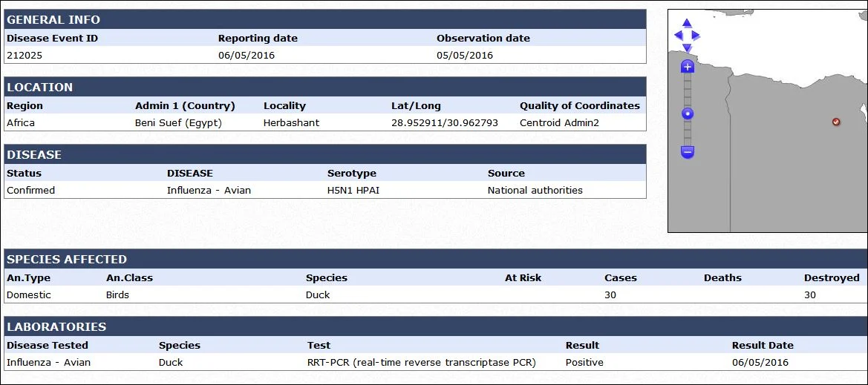
Task: Click the map zoom slider handle
Action: coord(687,114)
